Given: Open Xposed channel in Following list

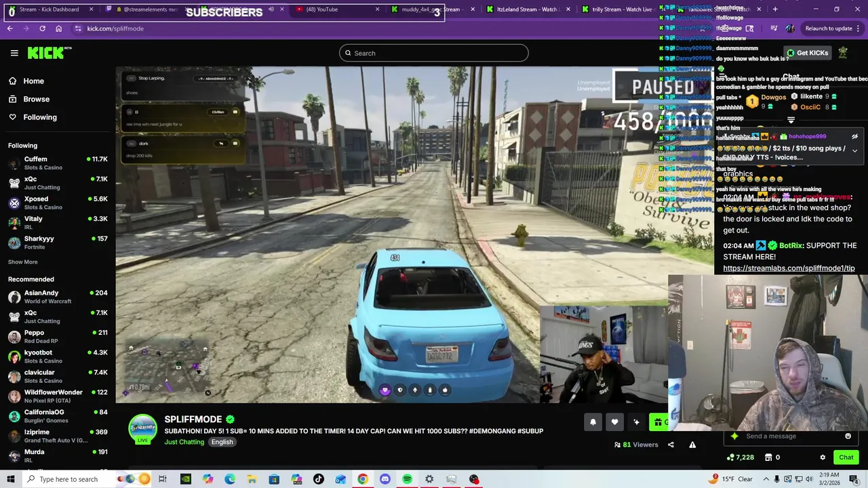Looking at the screenshot, I should (58, 203).
